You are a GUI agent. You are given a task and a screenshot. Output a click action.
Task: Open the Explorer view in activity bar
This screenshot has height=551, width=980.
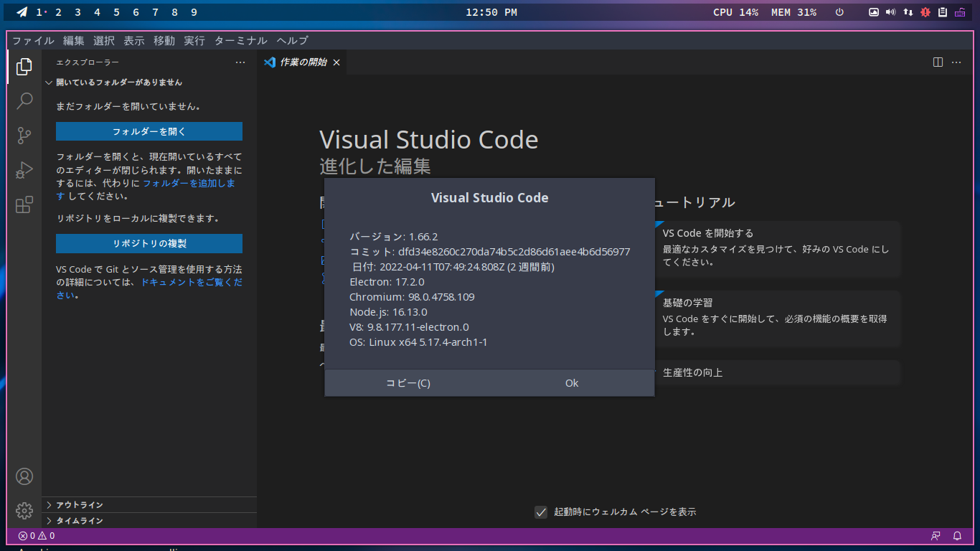[24, 67]
